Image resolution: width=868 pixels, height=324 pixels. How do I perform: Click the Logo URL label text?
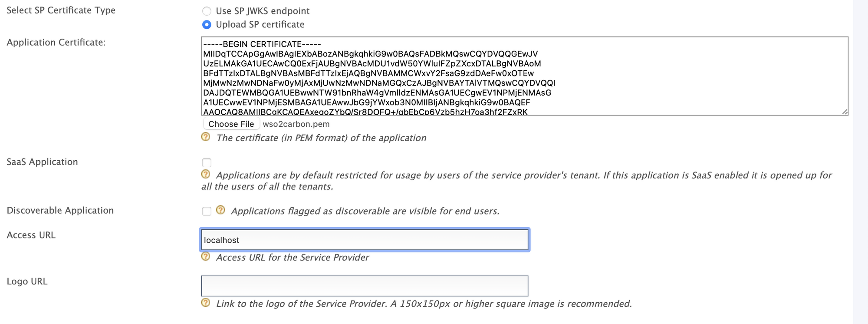click(27, 281)
